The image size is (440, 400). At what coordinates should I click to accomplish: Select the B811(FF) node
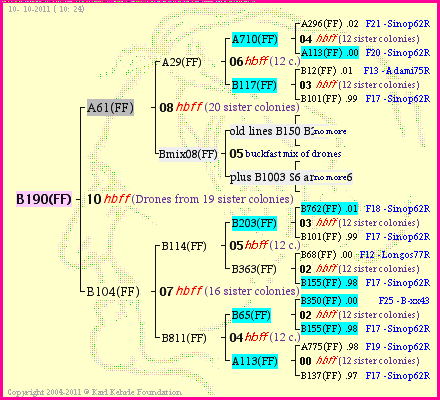click(184, 338)
